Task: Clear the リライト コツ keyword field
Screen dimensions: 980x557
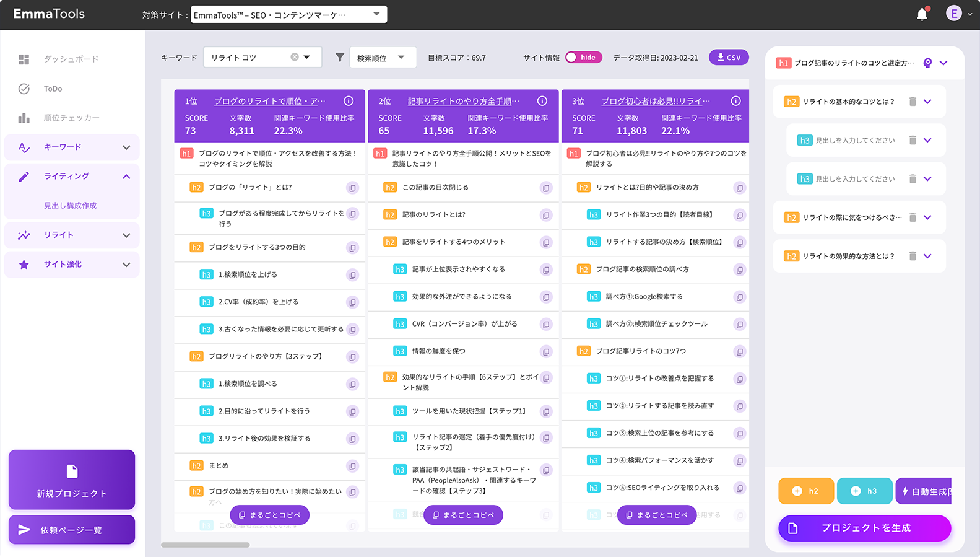Action: tap(295, 57)
